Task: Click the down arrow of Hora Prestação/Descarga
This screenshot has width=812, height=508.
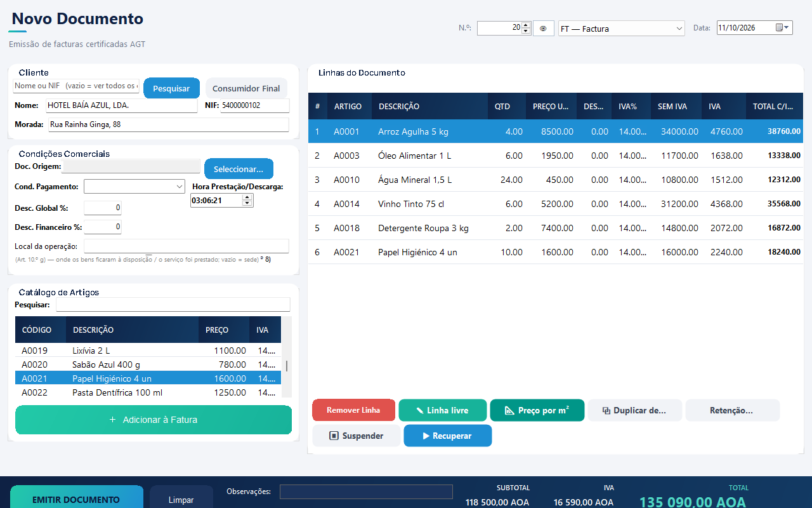Action: click(247, 203)
